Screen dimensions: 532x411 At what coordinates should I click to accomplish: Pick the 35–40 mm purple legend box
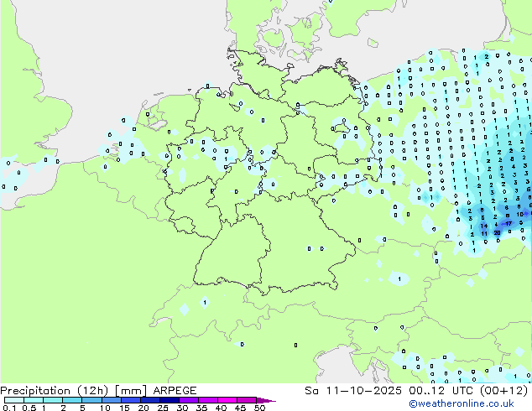click(208, 400)
